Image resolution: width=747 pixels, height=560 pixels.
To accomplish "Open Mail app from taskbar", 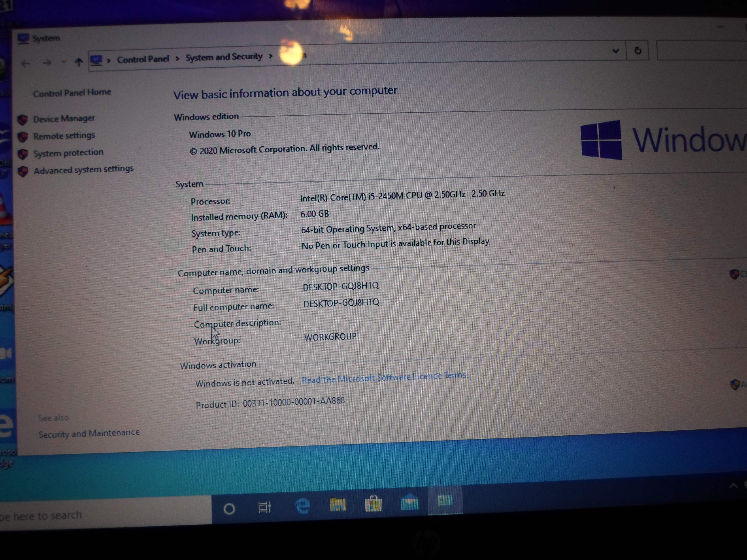I will [x=409, y=502].
